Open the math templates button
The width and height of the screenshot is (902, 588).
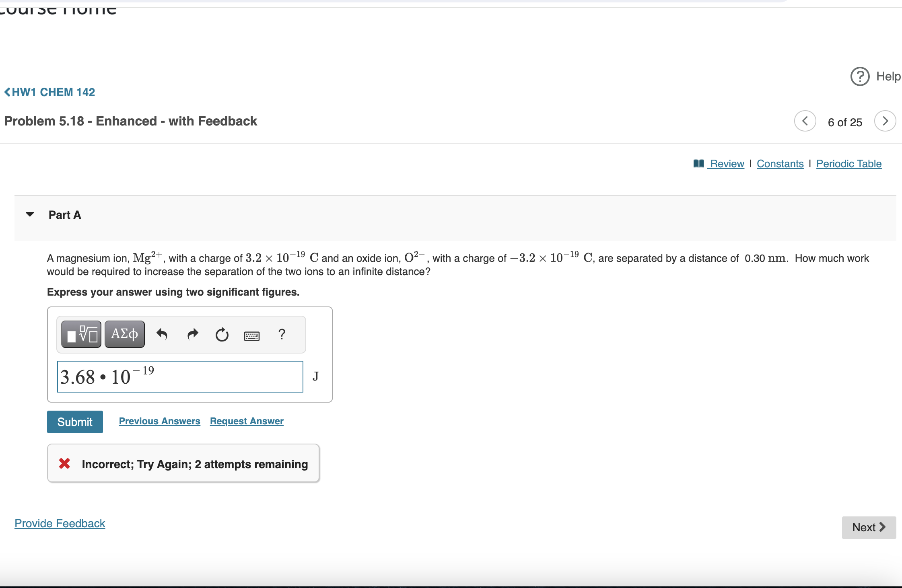pyautogui.click(x=81, y=334)
